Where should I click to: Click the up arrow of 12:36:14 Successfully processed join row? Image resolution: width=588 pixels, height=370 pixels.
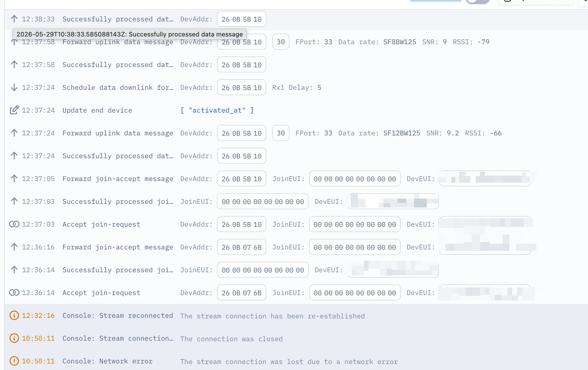(x=14, y=270)
